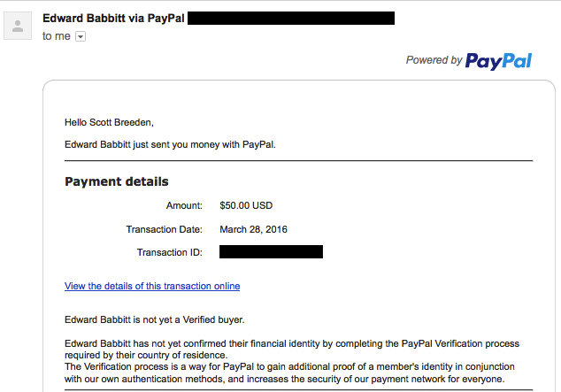Click sentence starting 'The Verification process is'
Image resolution: width=561 pixels, height=392 pixels.
pyautogui.click(x=289, y=373)
